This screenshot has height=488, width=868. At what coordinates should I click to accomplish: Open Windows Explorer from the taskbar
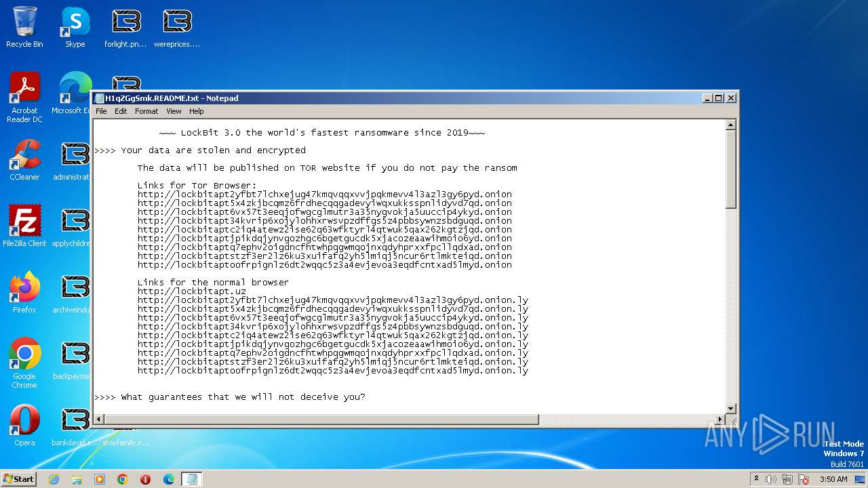coord(77,479)
